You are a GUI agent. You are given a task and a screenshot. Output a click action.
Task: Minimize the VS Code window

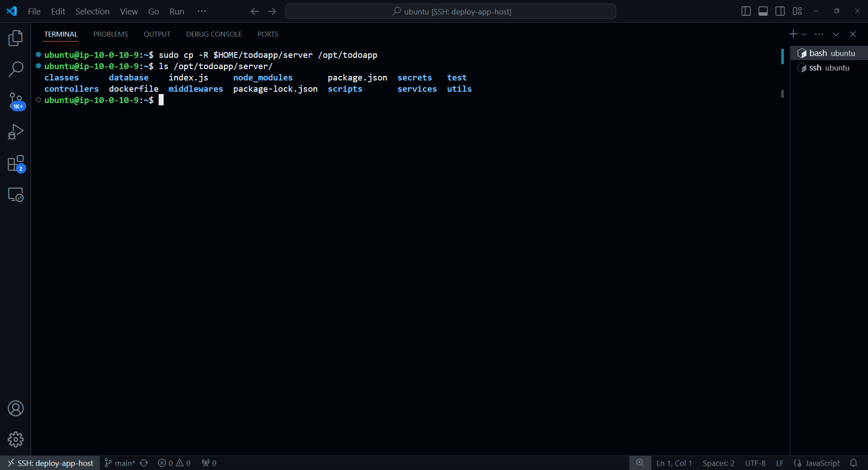[816, 11]
